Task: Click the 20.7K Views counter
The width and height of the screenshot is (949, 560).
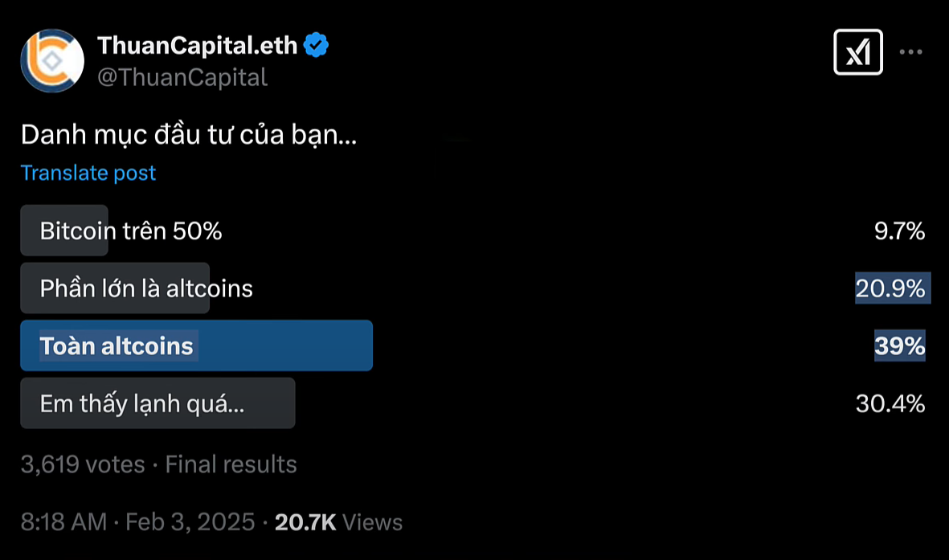Action: tap(338, 522)
